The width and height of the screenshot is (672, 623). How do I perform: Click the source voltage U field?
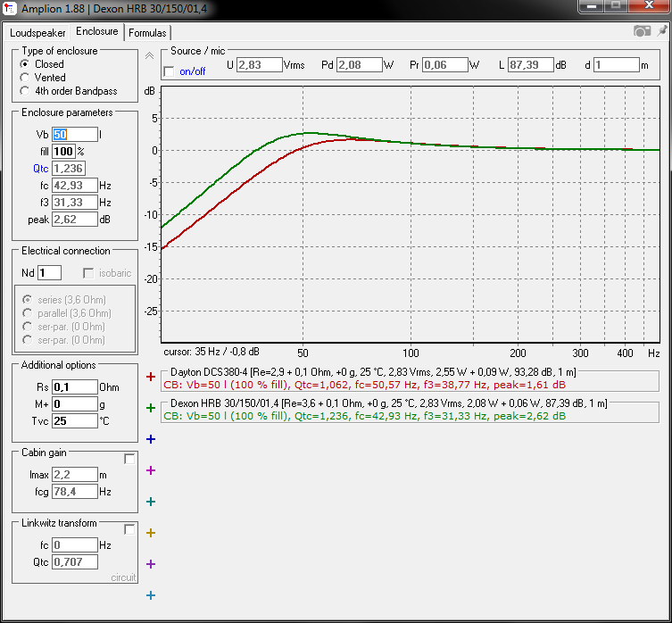coord(260,65)
